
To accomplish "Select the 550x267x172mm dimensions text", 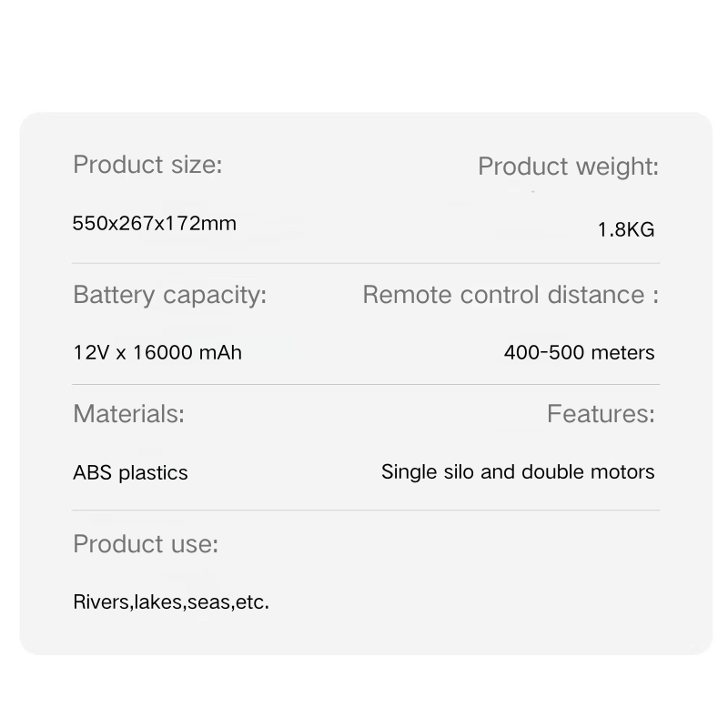I will pyautogui.click(x=154, y=223).
